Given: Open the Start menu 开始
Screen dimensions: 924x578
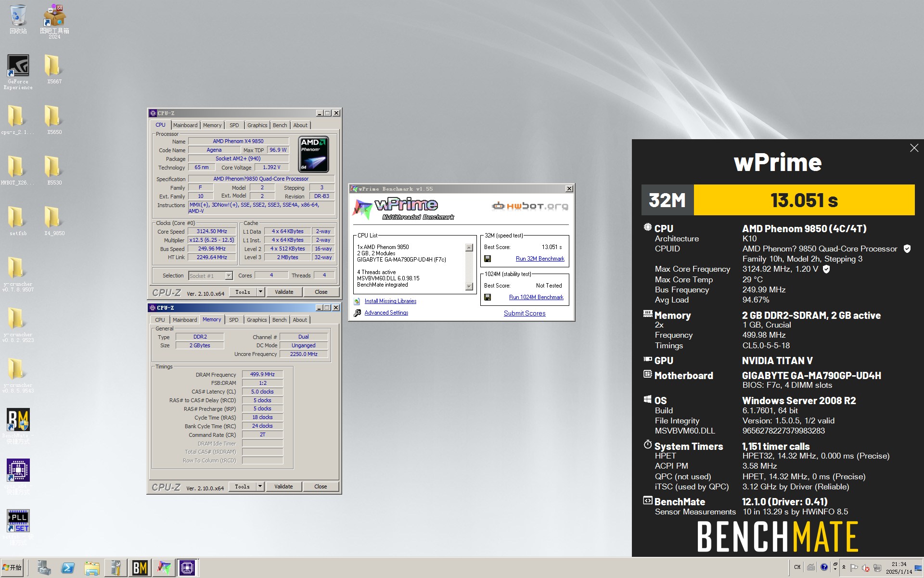Looking at the screenshot, I should click(13, 568).
